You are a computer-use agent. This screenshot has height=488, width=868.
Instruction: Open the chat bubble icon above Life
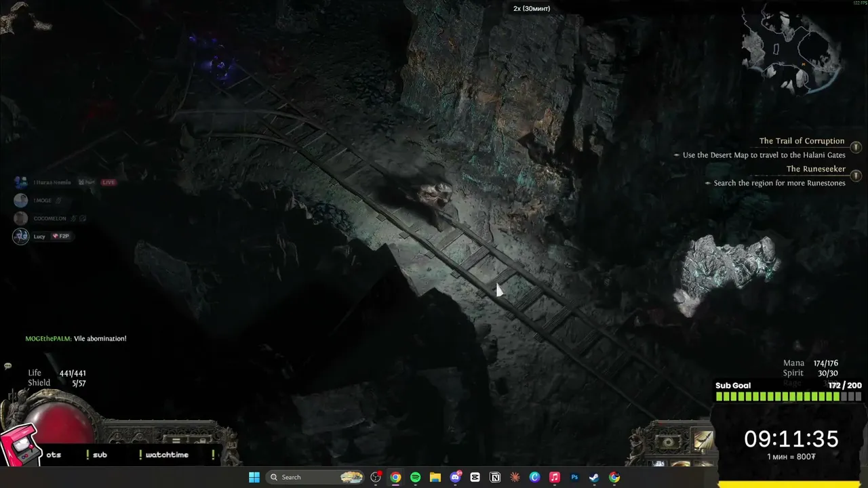coord(7,366)
